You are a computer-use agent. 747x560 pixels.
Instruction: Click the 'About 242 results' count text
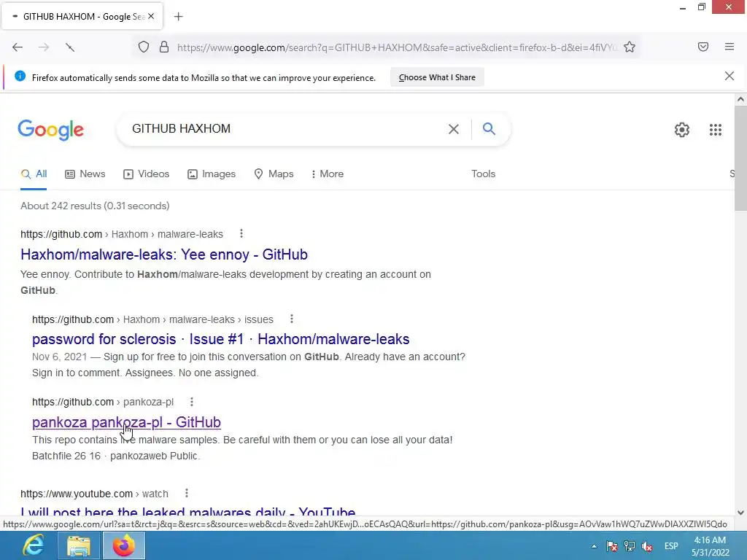pos(95,206)
